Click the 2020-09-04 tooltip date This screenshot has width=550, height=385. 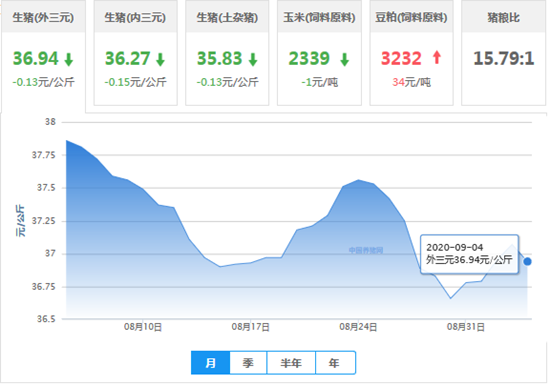[x=455, y=247]
